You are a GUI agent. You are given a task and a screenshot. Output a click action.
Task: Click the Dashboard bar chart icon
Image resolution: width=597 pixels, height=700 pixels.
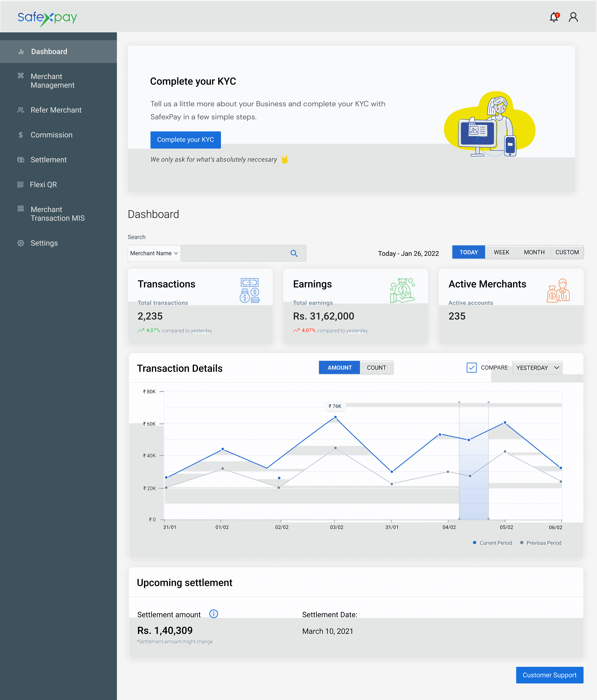coord(21,52)
